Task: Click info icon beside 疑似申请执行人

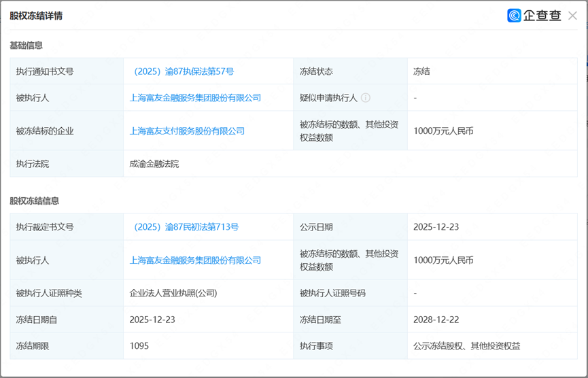Action: (366, 98)
